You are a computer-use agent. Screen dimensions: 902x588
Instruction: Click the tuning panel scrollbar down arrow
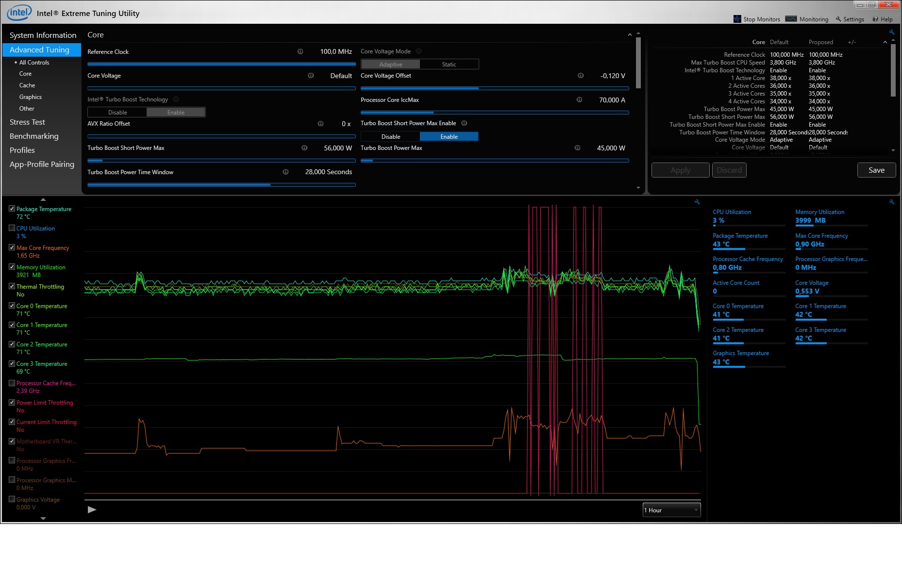pos(638,188)
